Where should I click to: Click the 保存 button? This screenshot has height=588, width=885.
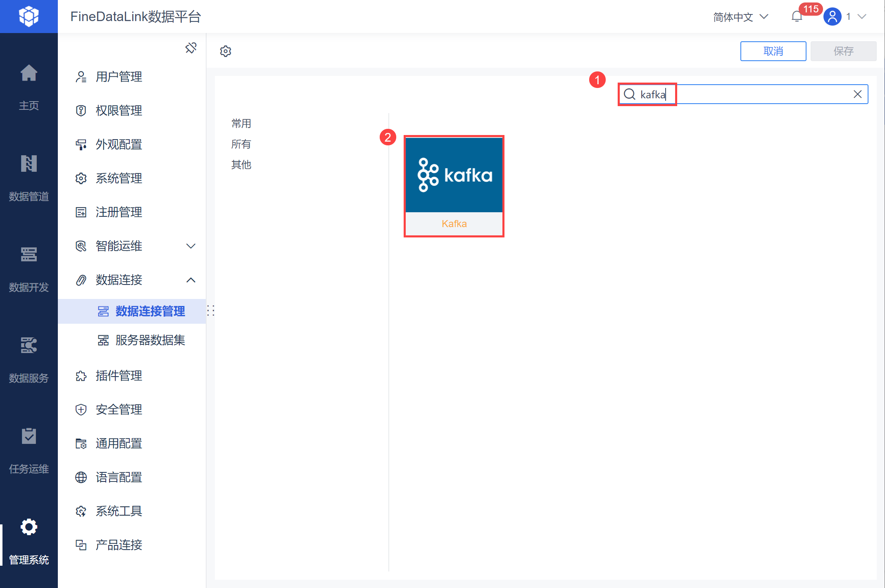(843, 51)
